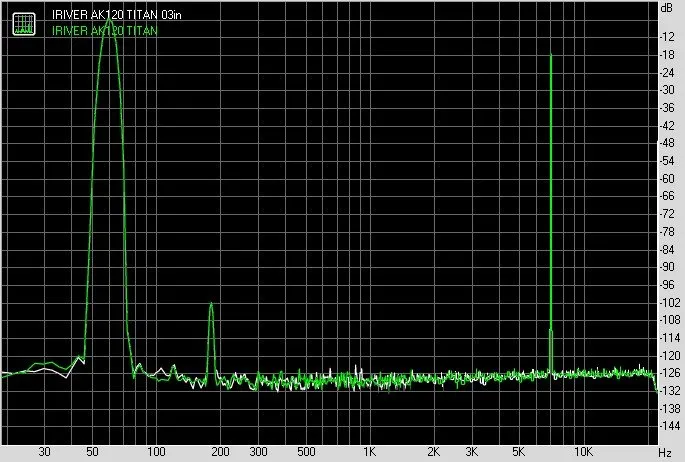Click the 30 Hz frequency label
Image resolution: width=685 pixels, height=462 pixels.
(44, 452)
